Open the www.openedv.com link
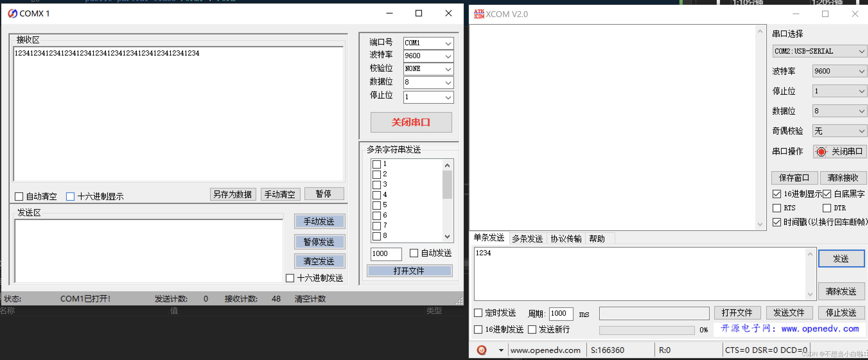Image resolution: width=868 pixels, height=360 pixels. tap(820, 329)
